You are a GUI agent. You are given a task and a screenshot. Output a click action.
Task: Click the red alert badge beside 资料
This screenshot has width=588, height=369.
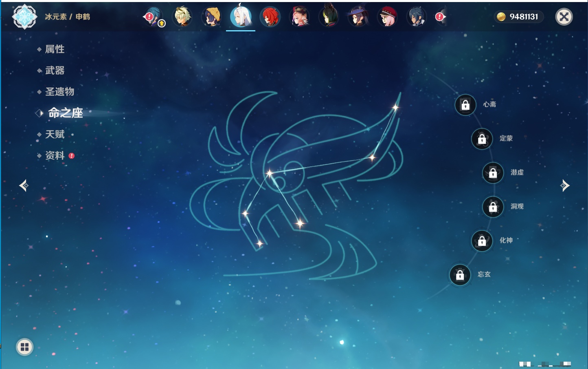(72, 156)
